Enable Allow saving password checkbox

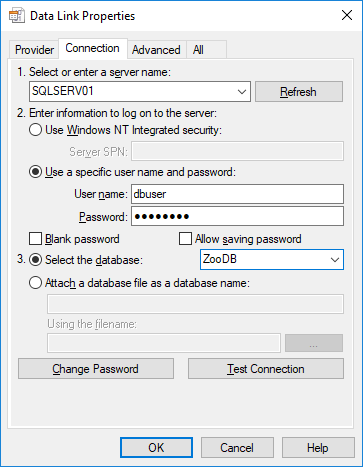pos(185,239)
